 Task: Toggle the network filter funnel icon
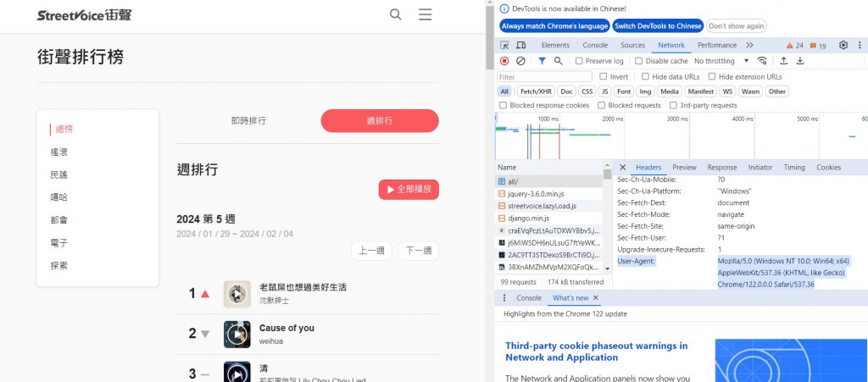(x=542, y=61)
